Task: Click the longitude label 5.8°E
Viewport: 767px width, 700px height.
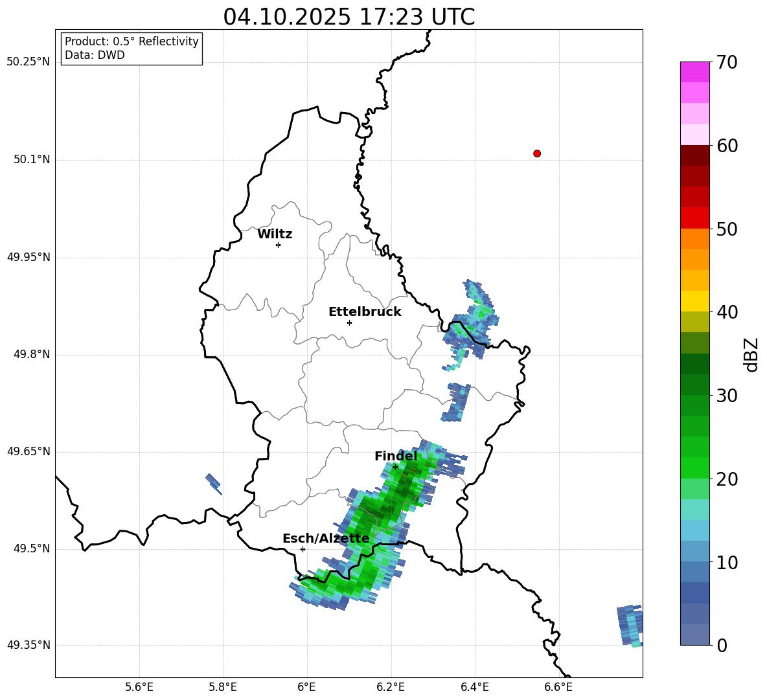Action: click(x=223, y=688)
